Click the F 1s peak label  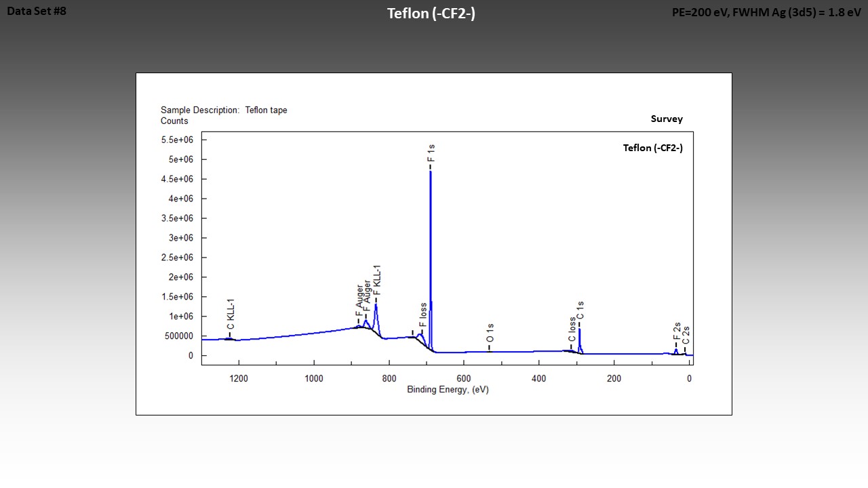click(x=431, y=152)
